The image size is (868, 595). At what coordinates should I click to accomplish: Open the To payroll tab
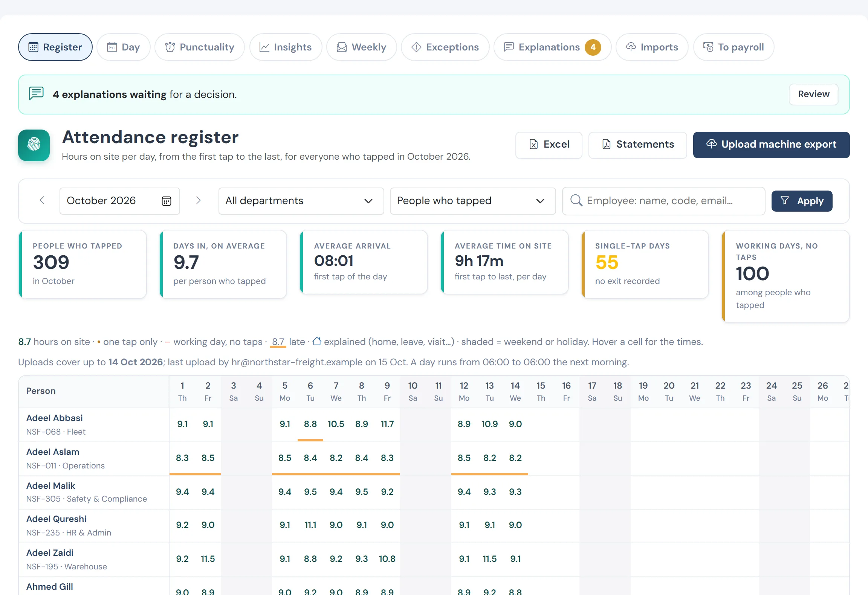click(734, 47)
